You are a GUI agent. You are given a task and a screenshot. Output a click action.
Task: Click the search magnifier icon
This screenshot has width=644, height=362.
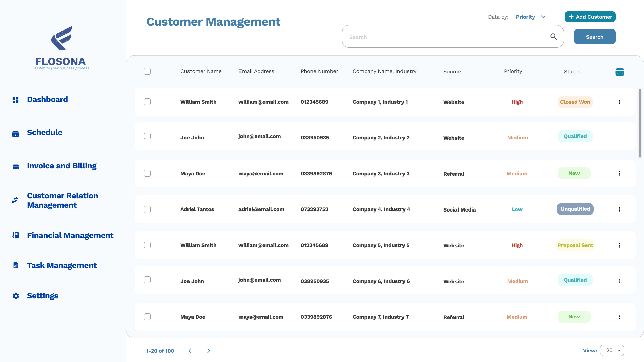tap(553, 36)
